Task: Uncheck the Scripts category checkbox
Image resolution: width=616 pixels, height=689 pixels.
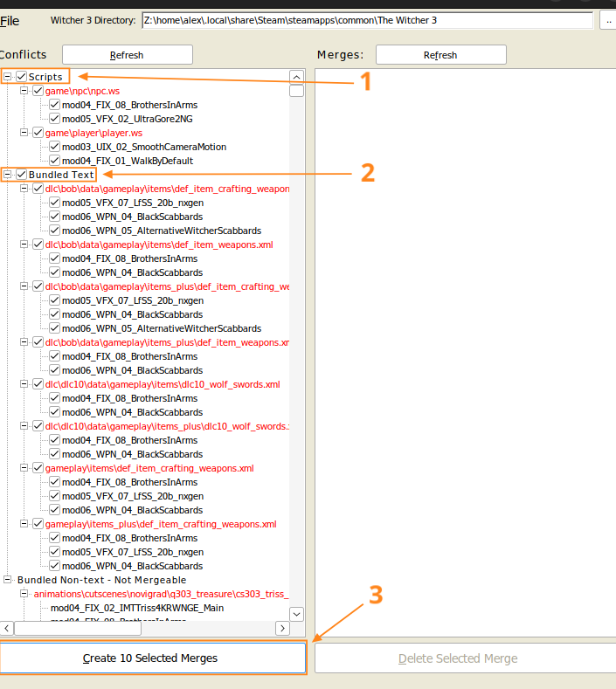Action: [22, 77]
